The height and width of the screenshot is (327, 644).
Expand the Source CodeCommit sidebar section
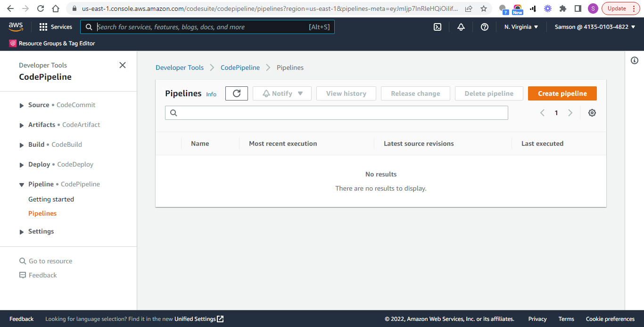click(x=21, y=104)
